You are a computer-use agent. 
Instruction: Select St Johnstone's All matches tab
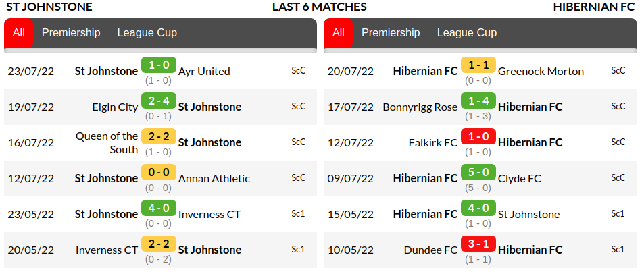[19, 33]
